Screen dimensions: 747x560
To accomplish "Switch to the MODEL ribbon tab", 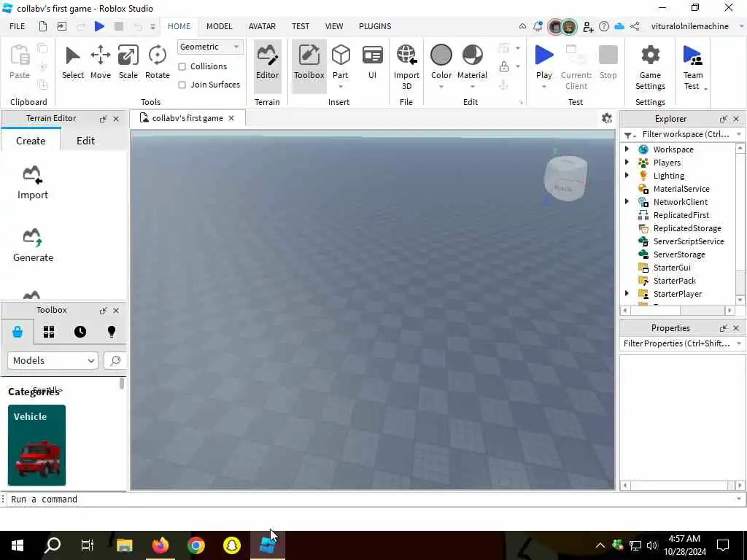I will (219, 27).
